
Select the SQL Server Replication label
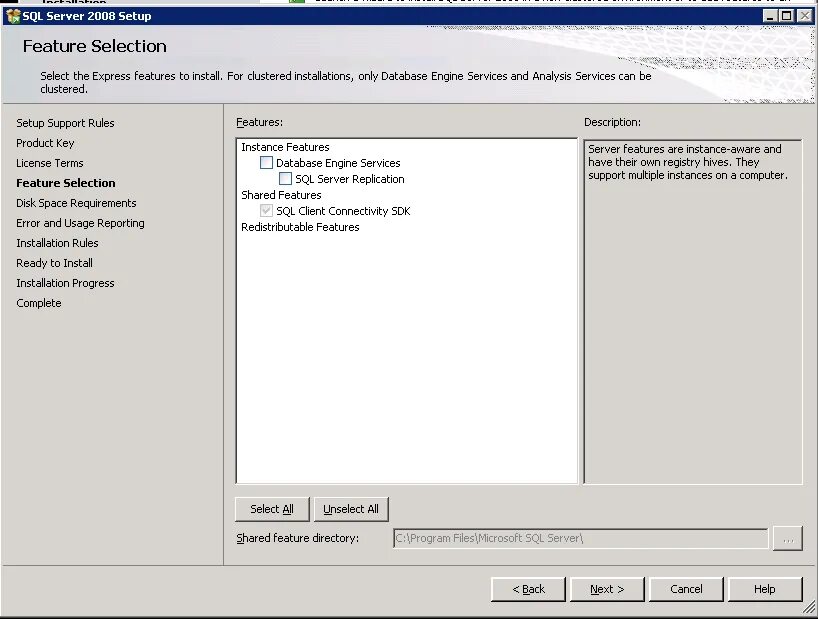tap(350, 179)
